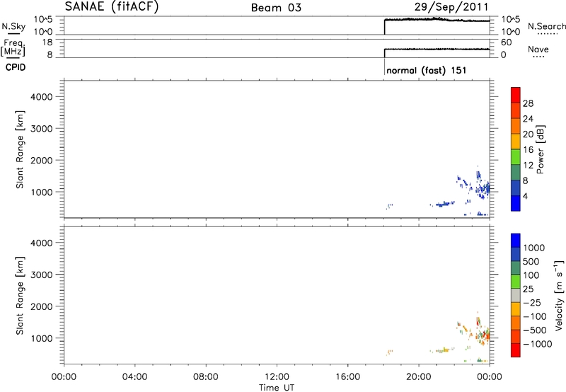Click the 20:00 time tick label
The height and width of the screenshot is (392, 566).
click(419, 377)
